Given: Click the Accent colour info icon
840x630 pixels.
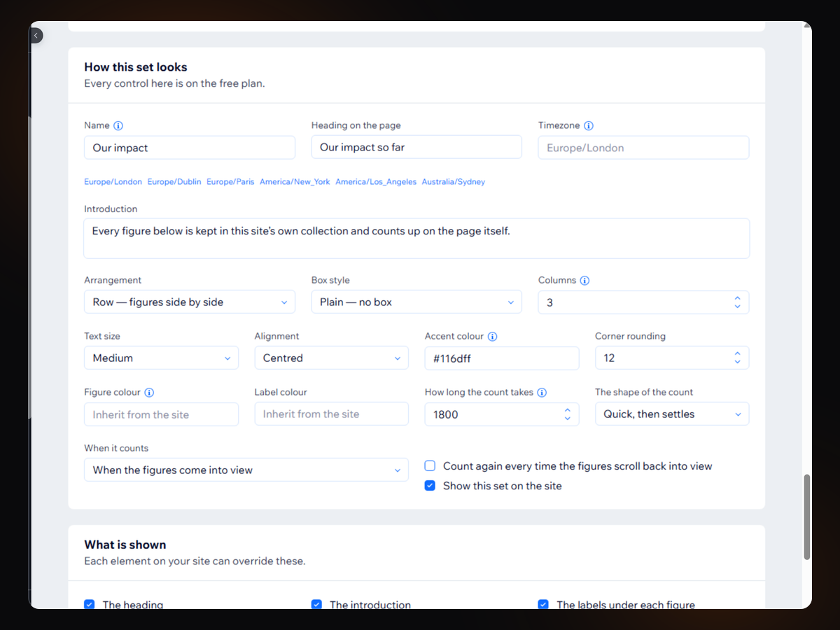Looking at the screenshot, I should click(492, 337).
